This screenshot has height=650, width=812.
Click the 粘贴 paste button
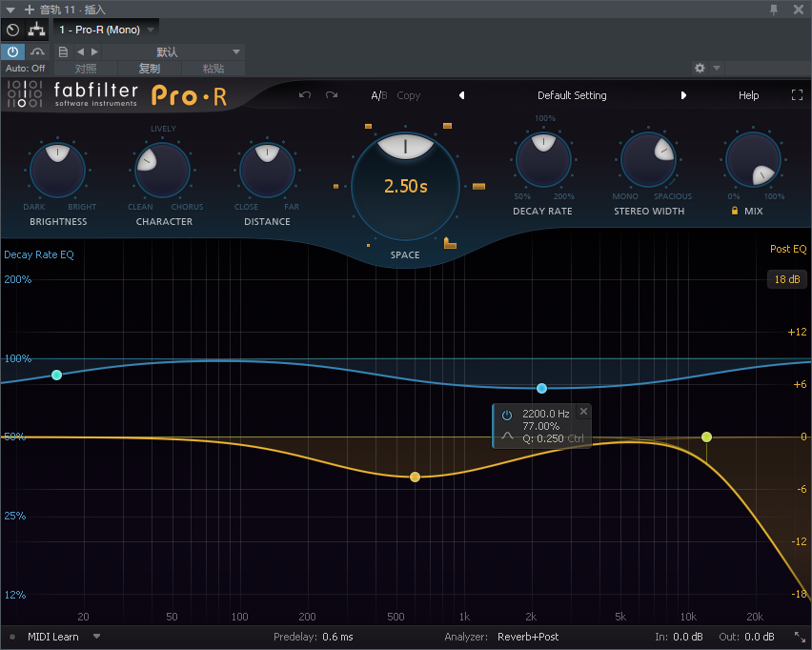tap(213, 69)
